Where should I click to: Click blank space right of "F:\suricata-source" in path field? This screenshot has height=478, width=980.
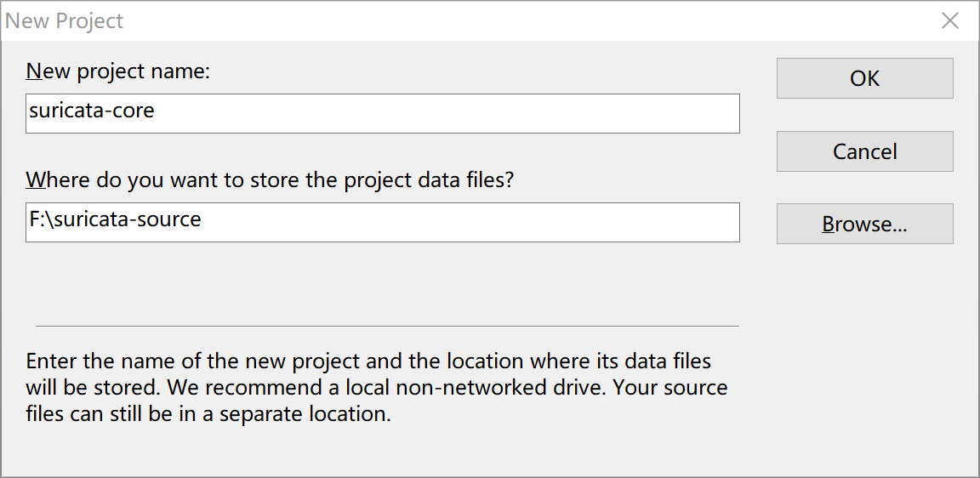468,222
